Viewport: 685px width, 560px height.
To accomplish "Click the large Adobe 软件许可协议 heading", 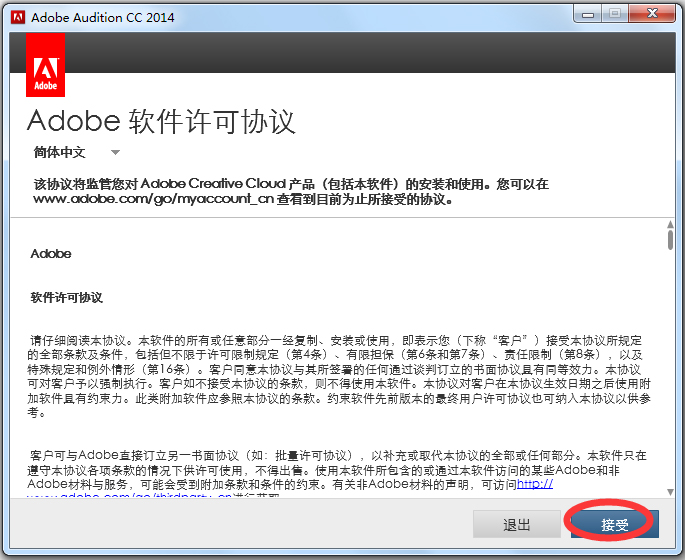I will coord(161,121).
